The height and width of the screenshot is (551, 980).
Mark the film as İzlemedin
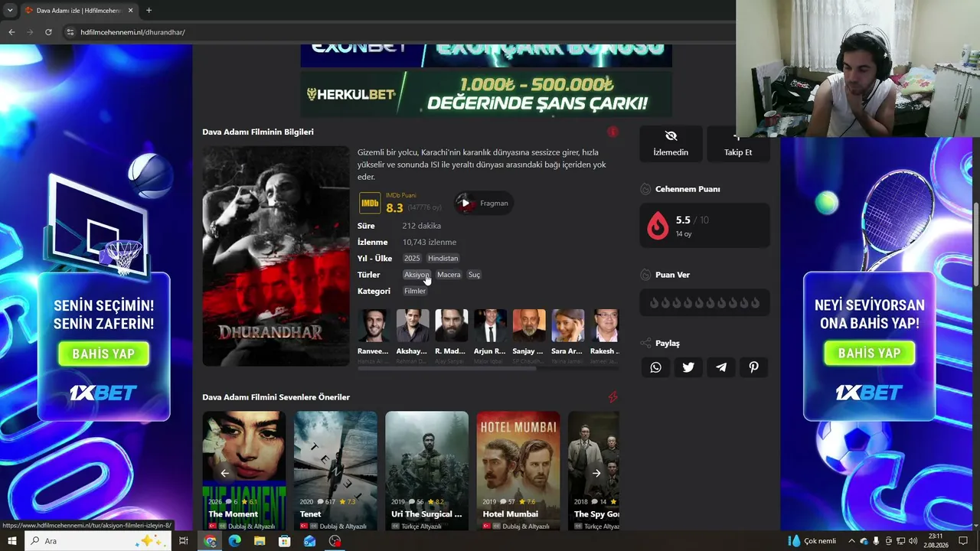pyautogui.click(x=671, y=143)
